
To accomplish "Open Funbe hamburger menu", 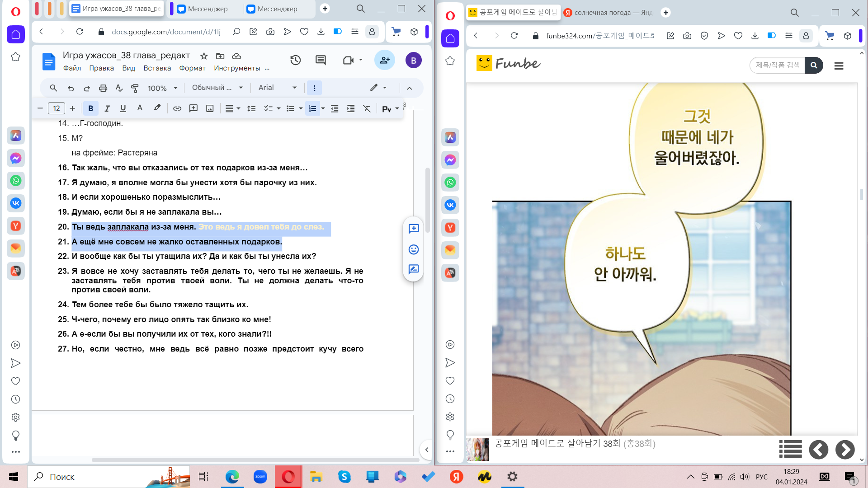I will pyautogui.click(x=839, y=66).
